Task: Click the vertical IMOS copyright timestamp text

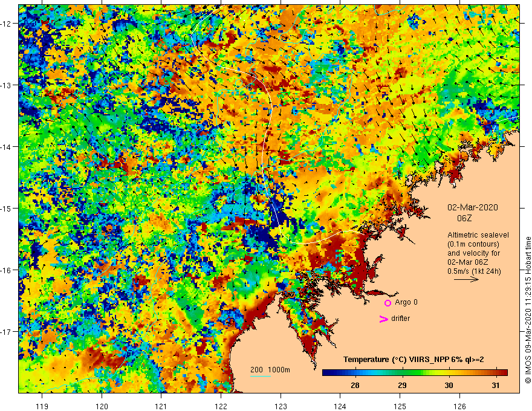Action: tap(528, 310)
